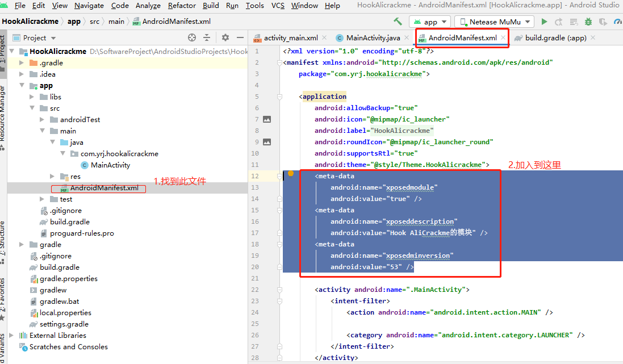Select app-level build.gradle under app
The height and width of the screenshot is (364, 623).
pyautogui.click(x=69, y=221)
